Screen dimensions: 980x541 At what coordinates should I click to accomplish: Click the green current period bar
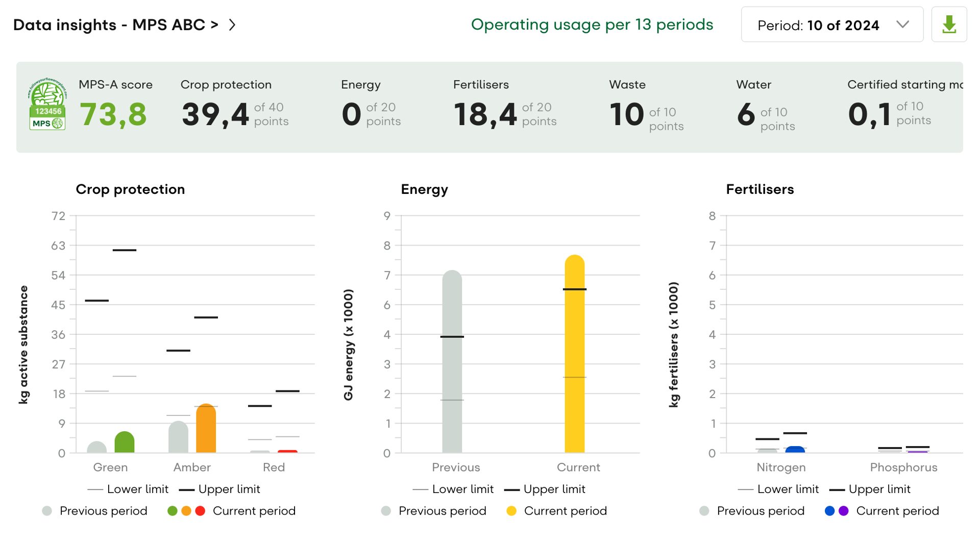[125, 443]
